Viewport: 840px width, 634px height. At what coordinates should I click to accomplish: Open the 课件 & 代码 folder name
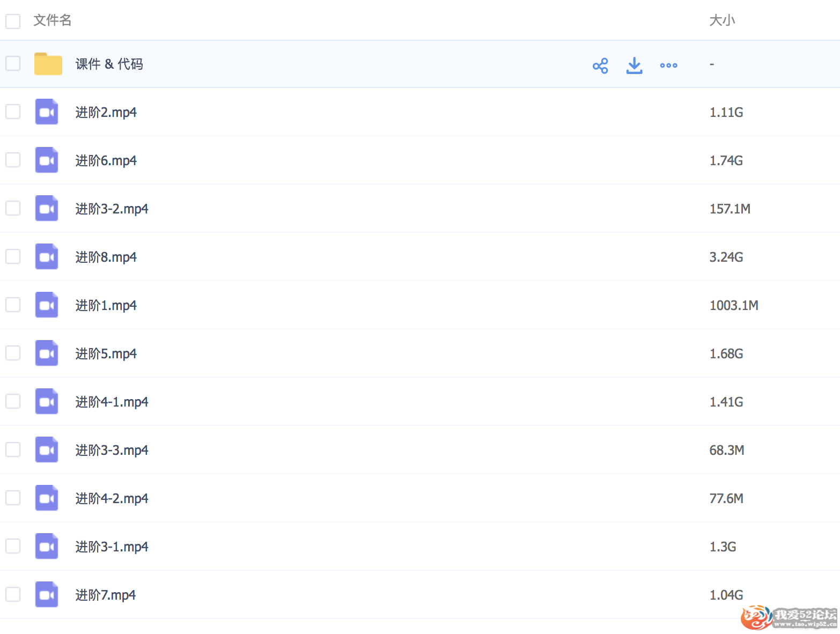click(x=109, y=64)
